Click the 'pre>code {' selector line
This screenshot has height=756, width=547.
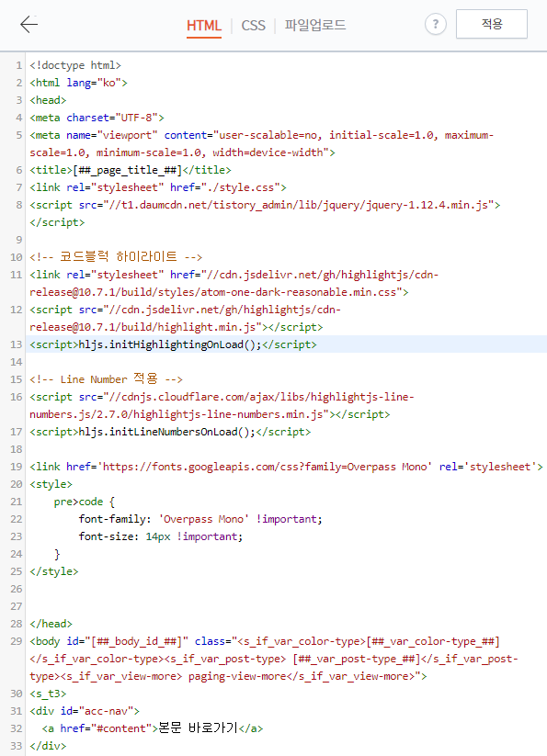click(x=85, y=502)
